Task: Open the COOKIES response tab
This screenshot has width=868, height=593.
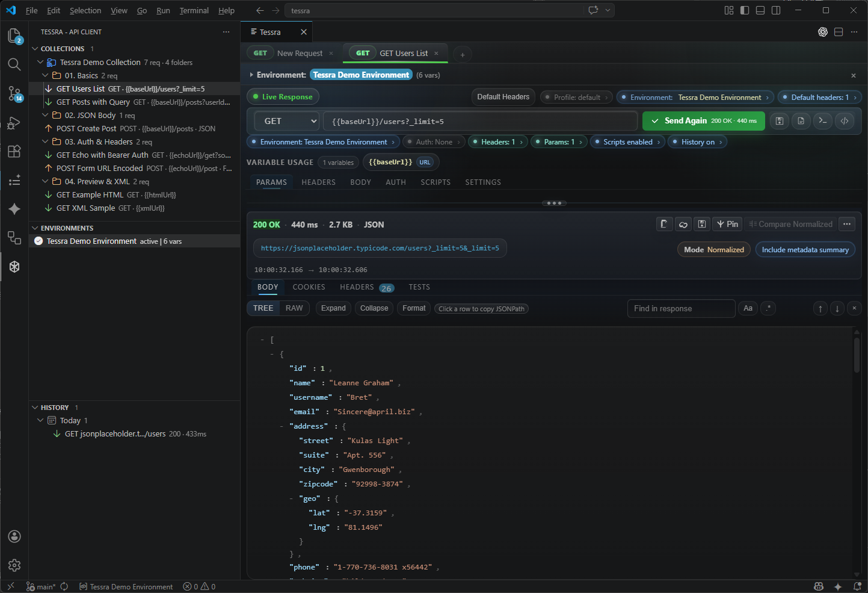Action: pos(309,287)
